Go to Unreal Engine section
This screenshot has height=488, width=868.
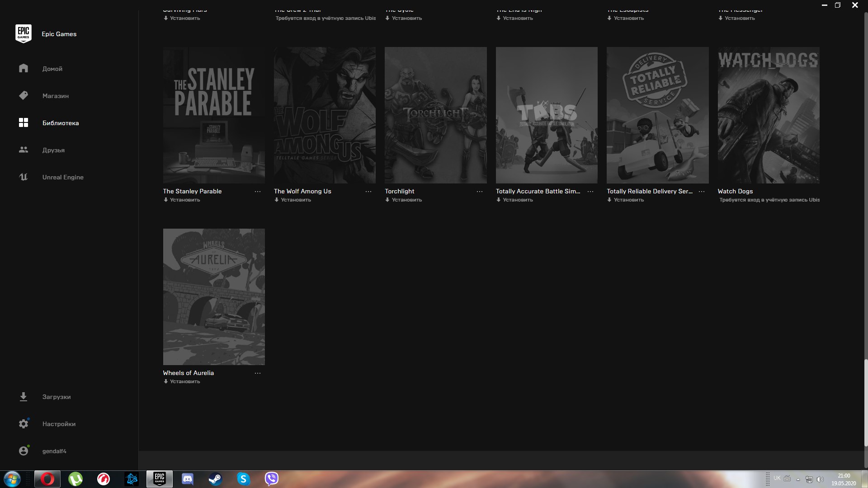point(63,177)
